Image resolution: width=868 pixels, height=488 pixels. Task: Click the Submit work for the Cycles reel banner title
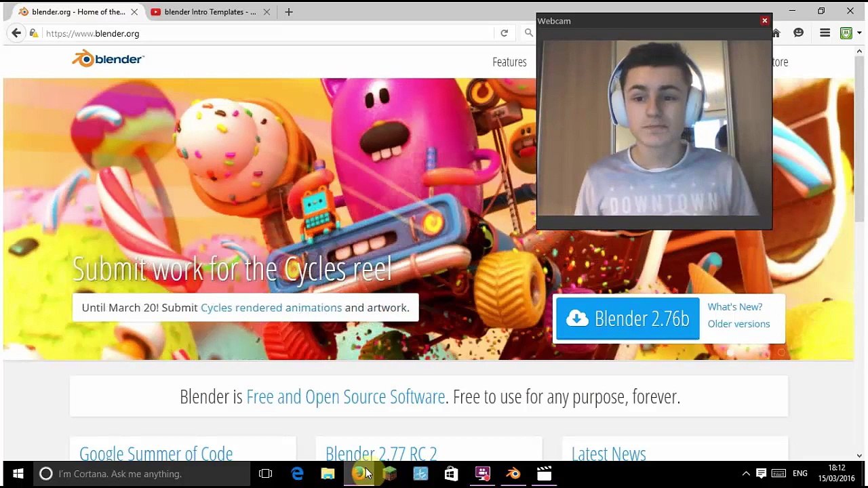coord(232,269)
